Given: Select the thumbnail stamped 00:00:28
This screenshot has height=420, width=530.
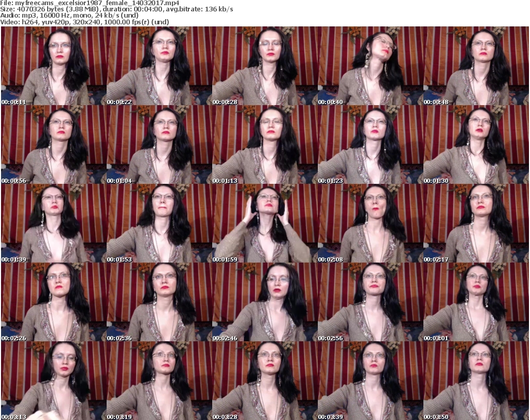Looking at the screenshot, I should coord(264,66).
